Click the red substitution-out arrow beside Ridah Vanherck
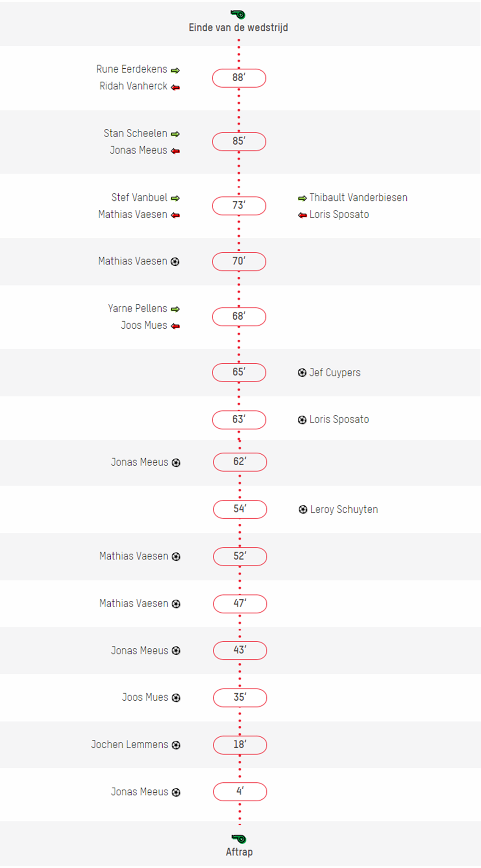This screenshot has height=868, width=481. (176, 87)
